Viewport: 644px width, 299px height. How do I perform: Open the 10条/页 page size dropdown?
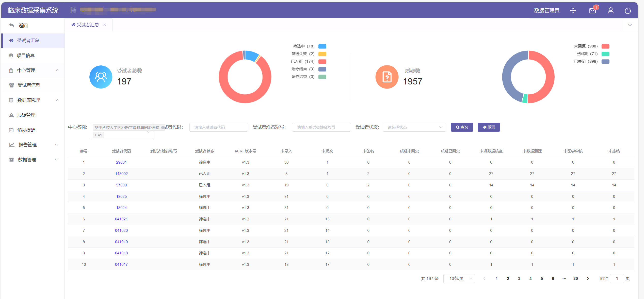459,278
